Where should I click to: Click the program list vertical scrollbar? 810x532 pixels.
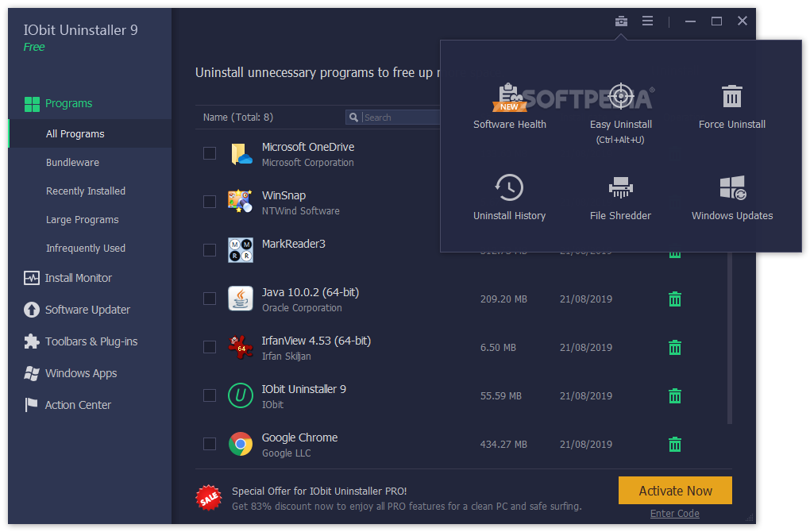pos(730,338)
